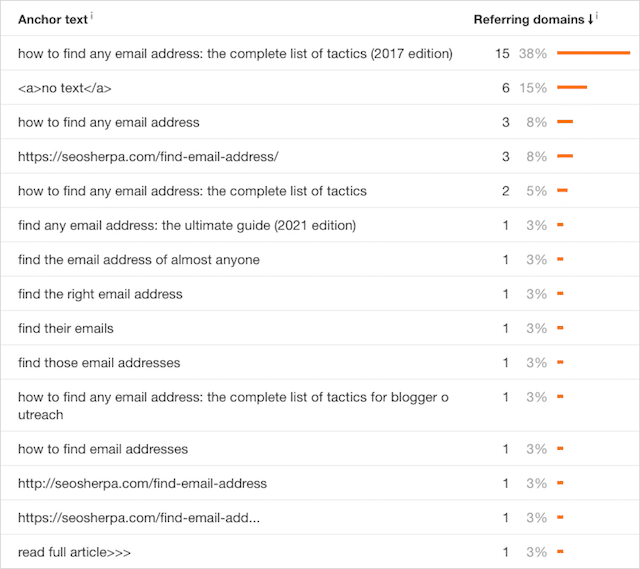The image size is (640, 569).
Task: Click the 15 referring domains count
Action: click(502, 53)
